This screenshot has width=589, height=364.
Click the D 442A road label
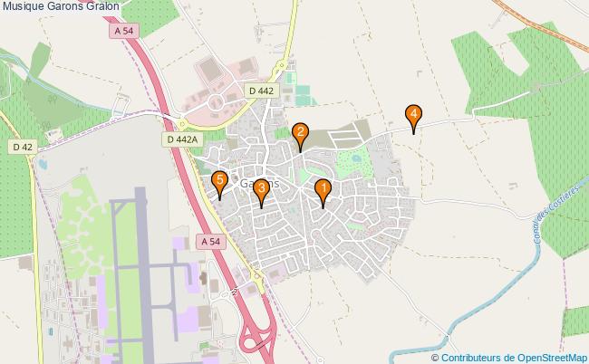tap(182, 139)
